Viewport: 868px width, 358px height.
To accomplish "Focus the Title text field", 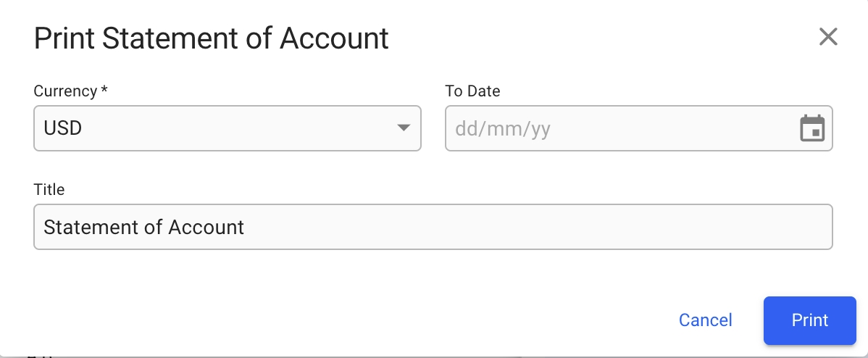I will click(433, 227).
